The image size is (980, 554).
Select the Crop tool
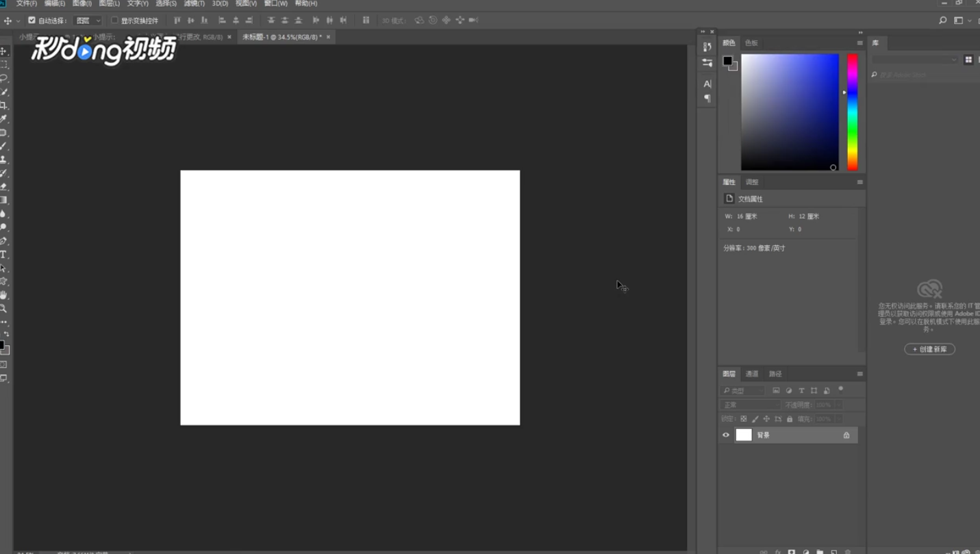click(x=3, y=105)
